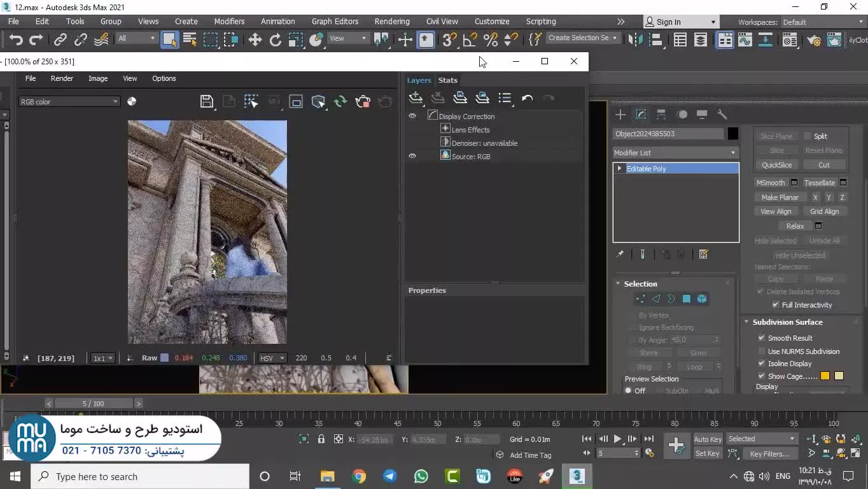Open Select by Name list
Image resolution: width=868 pixels, height=489 pixels.
(x=190, y=40)
